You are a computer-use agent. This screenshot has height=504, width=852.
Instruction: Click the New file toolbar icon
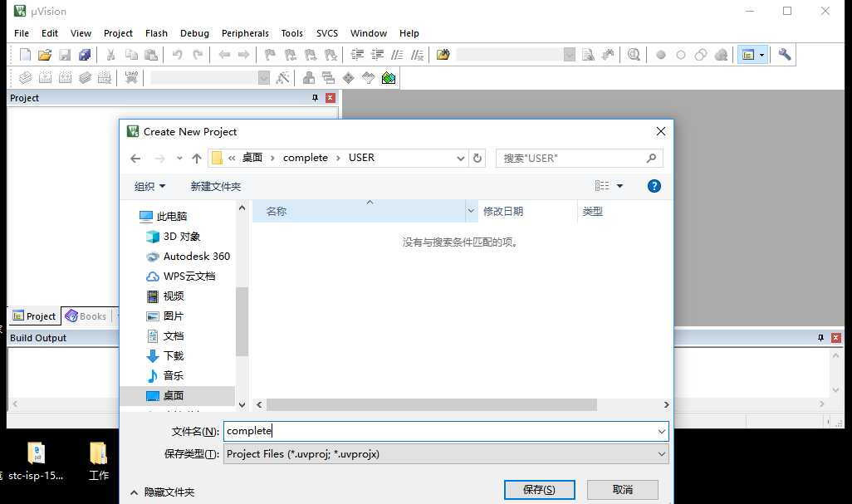[x=25, y=54]
